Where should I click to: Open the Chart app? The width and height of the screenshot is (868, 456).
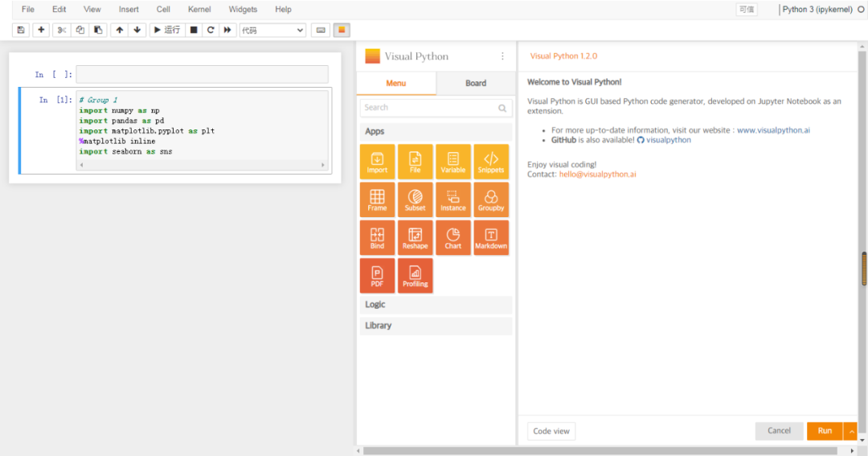click(453, 238)
